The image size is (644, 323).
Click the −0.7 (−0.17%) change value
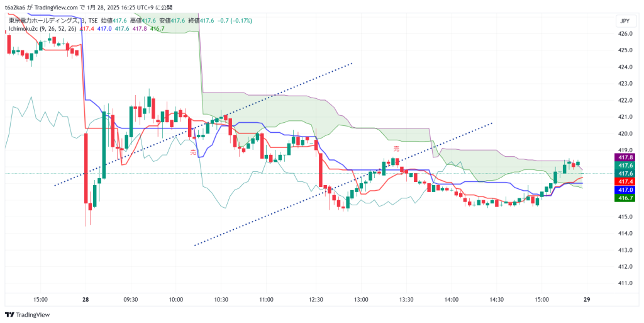tap(235, 21)
